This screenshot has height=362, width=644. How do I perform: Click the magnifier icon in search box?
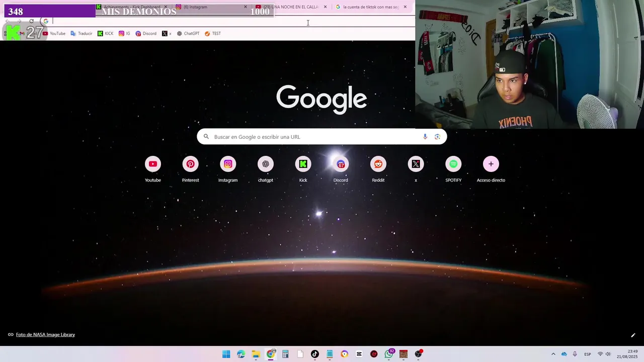point(206,137)
